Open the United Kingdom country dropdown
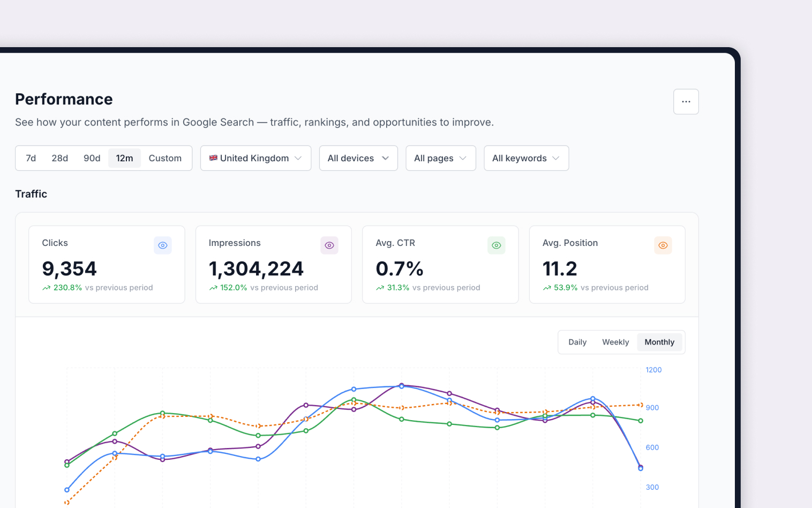The width and height of the screenshot is (812, 508). 255,158
